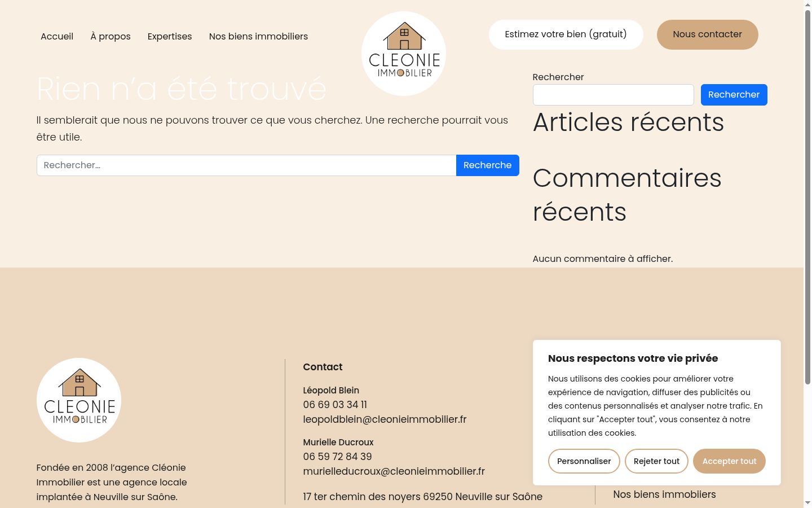Click the 'Aucun commentaire à afficher.' text
This screenshot has height=508, width=812.
pos(603,259)
